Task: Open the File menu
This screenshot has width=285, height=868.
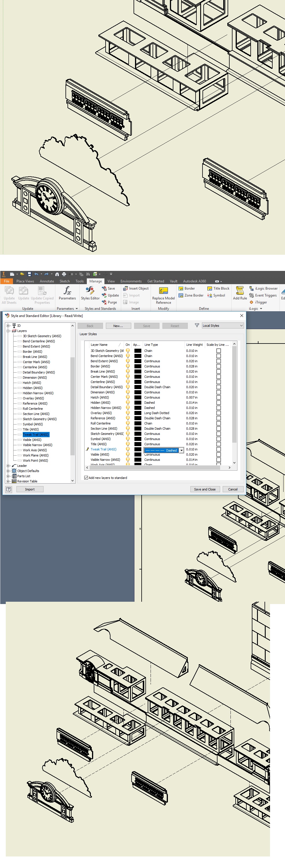Action: click(6, 281)
